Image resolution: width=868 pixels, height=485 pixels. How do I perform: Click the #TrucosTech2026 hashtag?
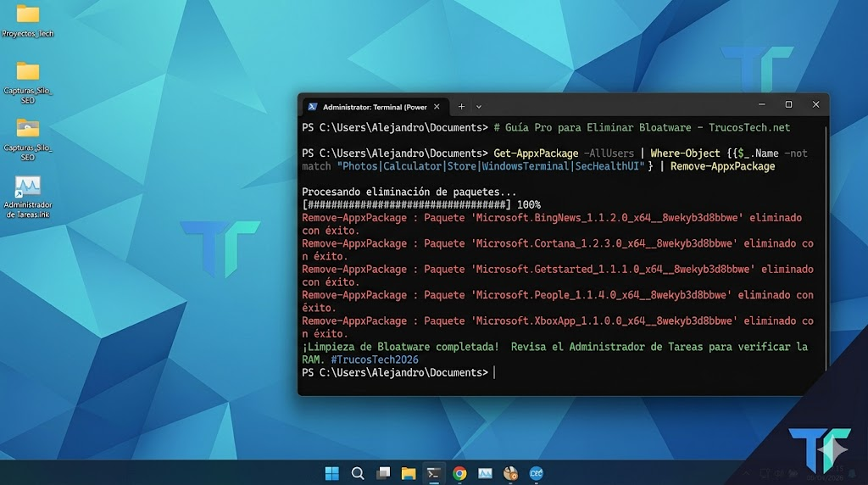(x=375, y=360)
